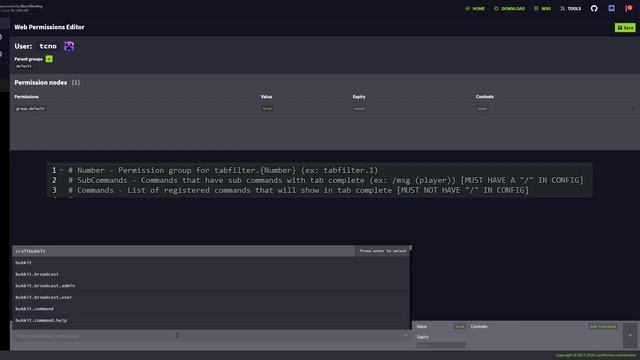Click Add Contexts button
Viewport: 640px width, 360px height.
pyautogui.click(x=602, y=327)
